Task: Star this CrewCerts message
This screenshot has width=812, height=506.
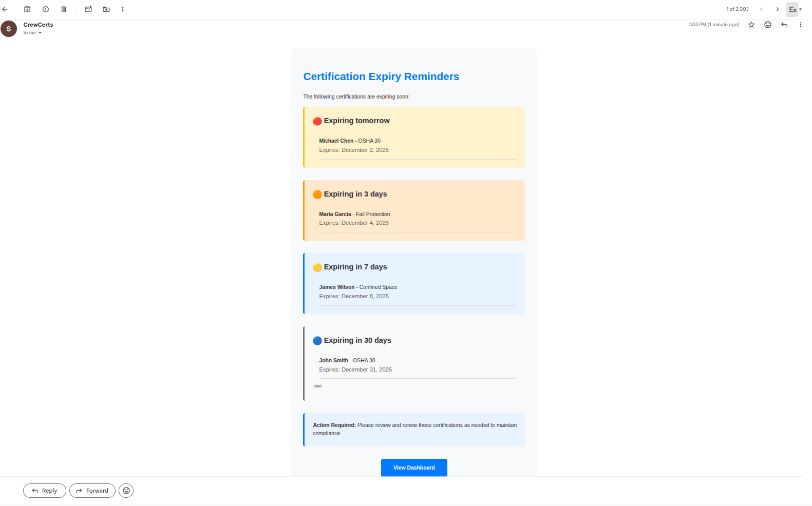Action: (x=751, y=25)
